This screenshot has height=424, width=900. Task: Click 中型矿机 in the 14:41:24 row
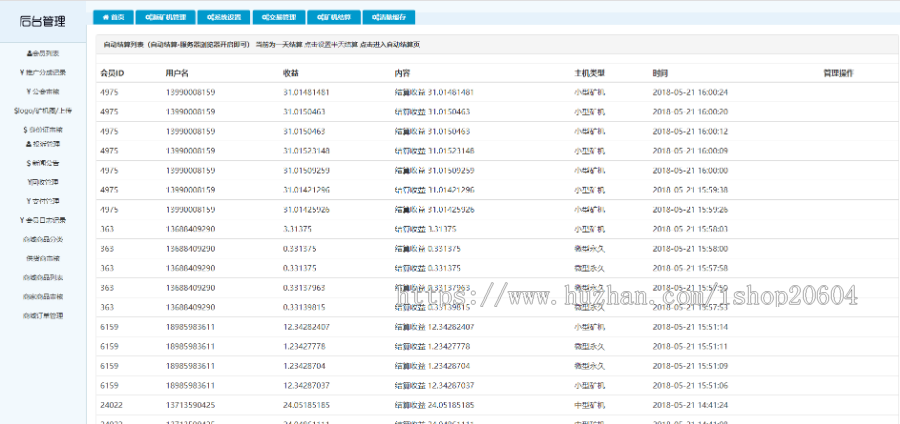point(589,405)
